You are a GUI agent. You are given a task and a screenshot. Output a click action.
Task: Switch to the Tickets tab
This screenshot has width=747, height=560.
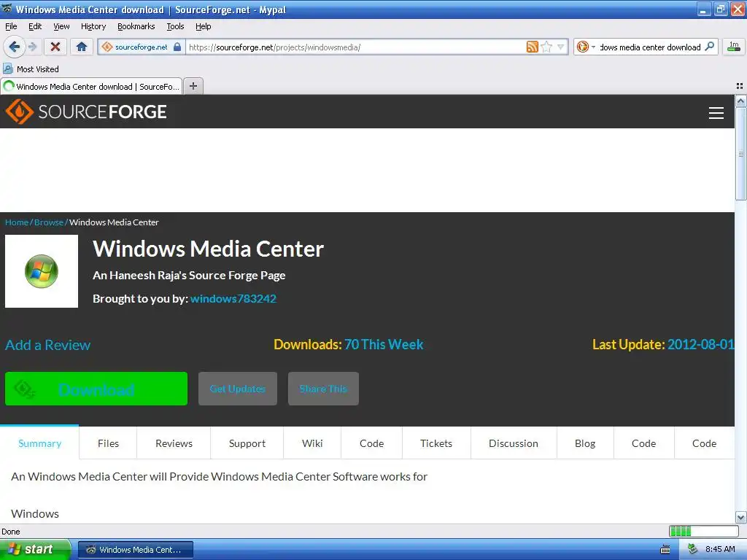(436, 443)
